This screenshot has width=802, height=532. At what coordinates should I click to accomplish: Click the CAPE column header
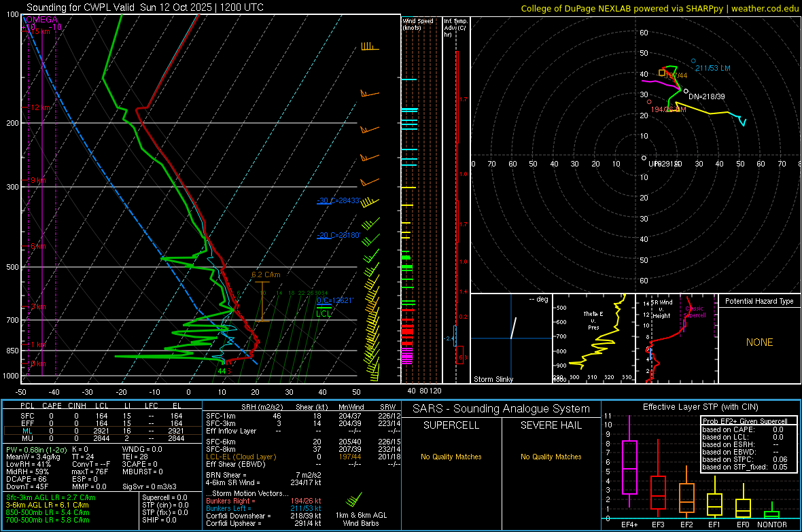pyautogui.click(x=52, y=406)
